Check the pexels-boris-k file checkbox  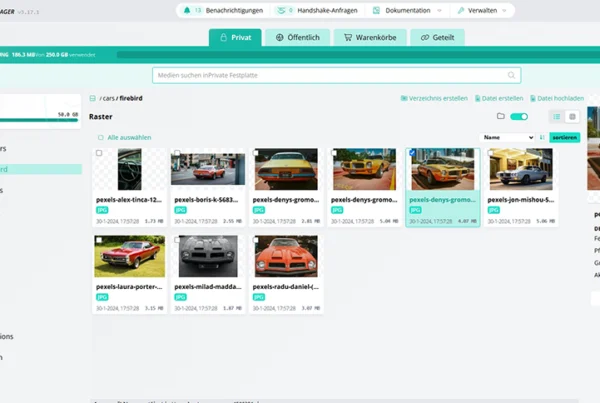click(177, 153)
